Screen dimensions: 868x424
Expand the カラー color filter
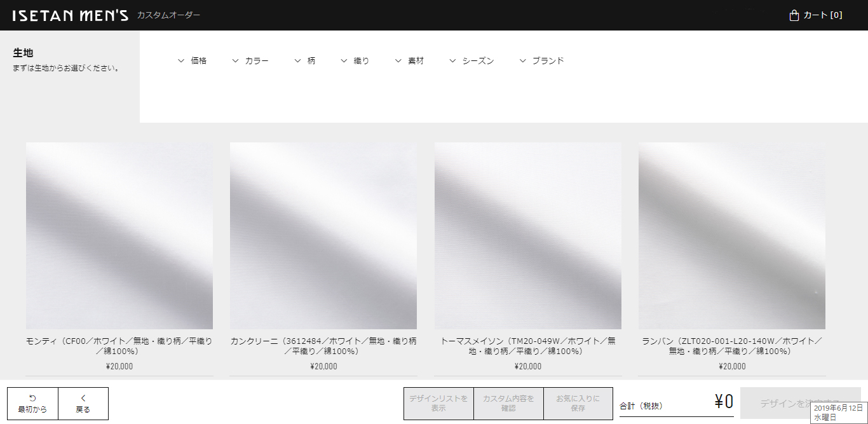tap(250, 61)
